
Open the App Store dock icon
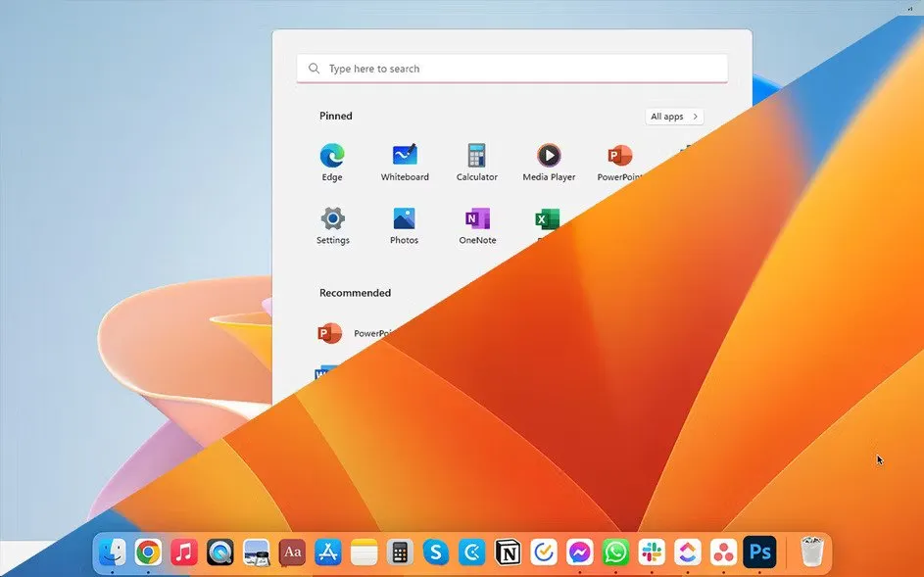click(328, 553)
